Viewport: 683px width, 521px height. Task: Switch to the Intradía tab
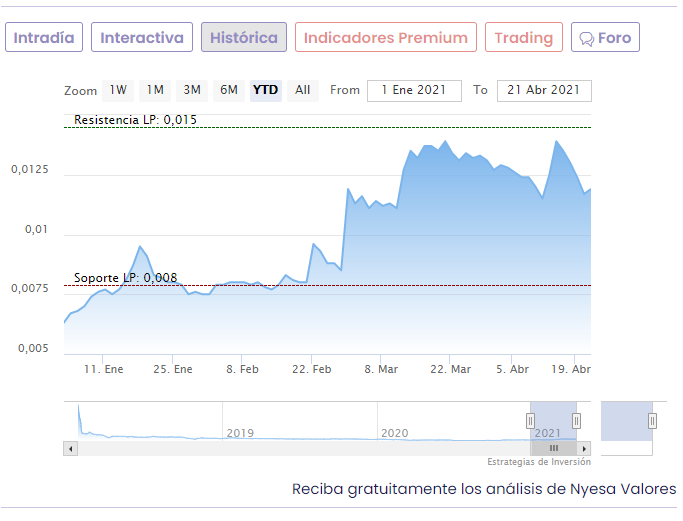(x=44, y=37)
